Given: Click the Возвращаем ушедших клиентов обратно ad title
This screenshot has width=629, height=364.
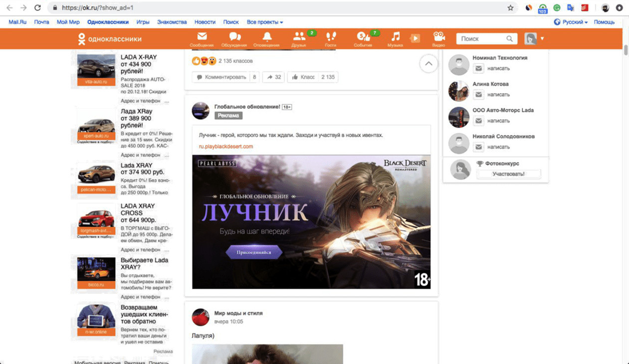Looking at the screenshot, I should (145, 315).
